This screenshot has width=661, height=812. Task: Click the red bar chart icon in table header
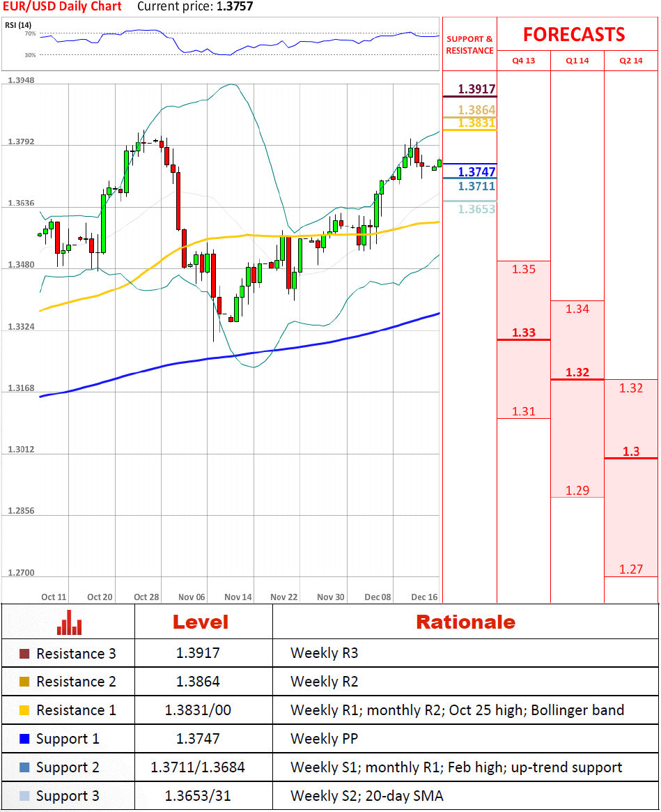coord(69,622)
